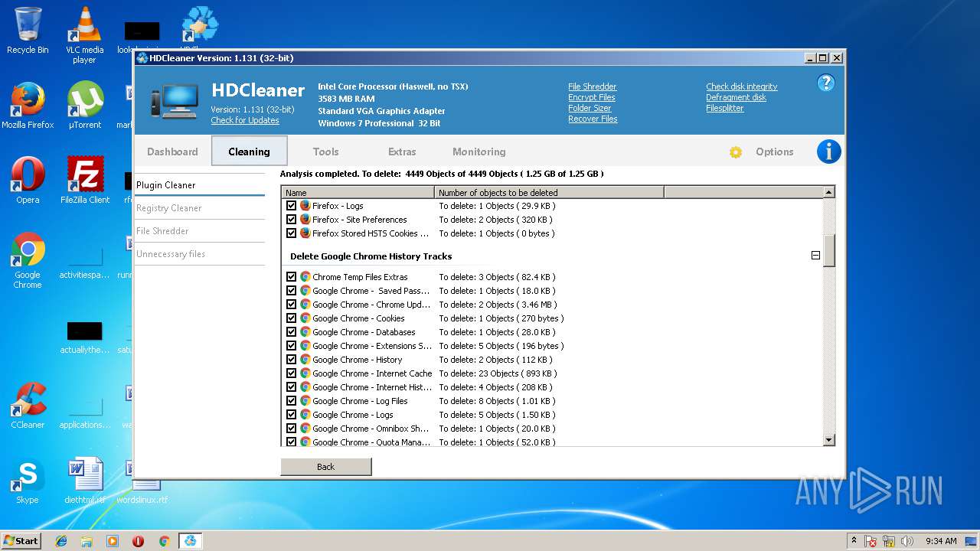Click the results list scrollbar thumb
This screenshot has height=551, width=980.
click(x=828, y=250)
